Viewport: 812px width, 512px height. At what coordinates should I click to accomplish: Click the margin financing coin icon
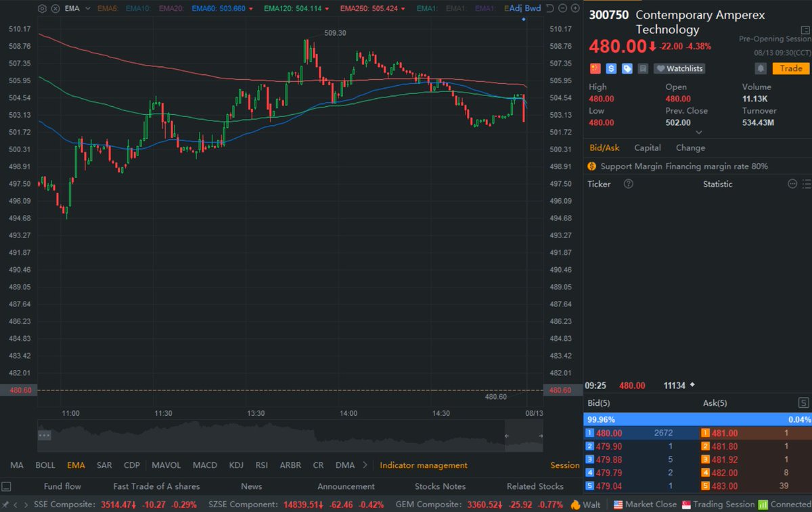tap(592, 166)
